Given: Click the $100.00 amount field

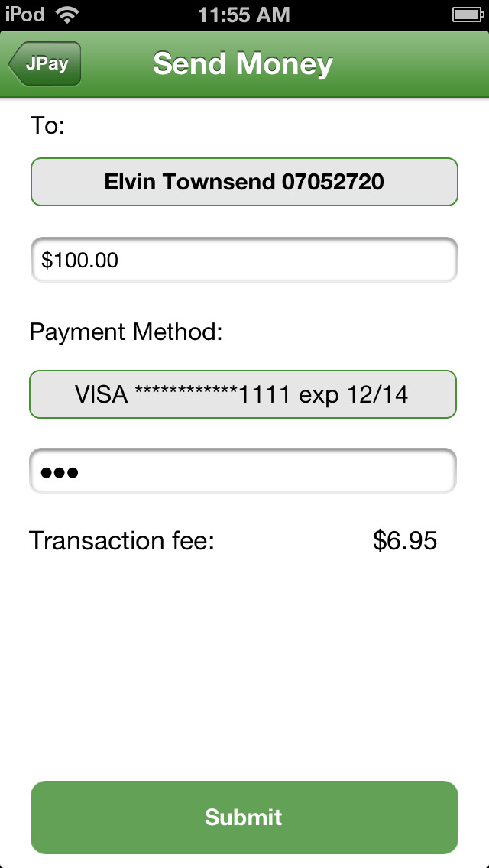Looking at the screenshot, I should pos(244,261).
